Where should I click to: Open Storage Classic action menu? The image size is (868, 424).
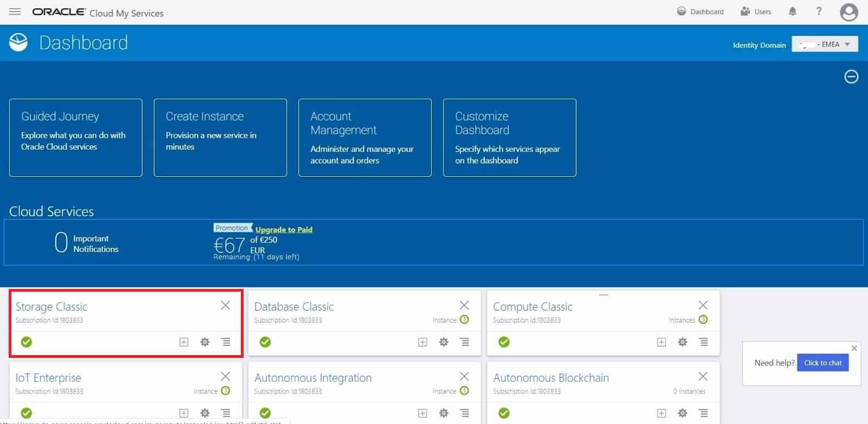226,342
